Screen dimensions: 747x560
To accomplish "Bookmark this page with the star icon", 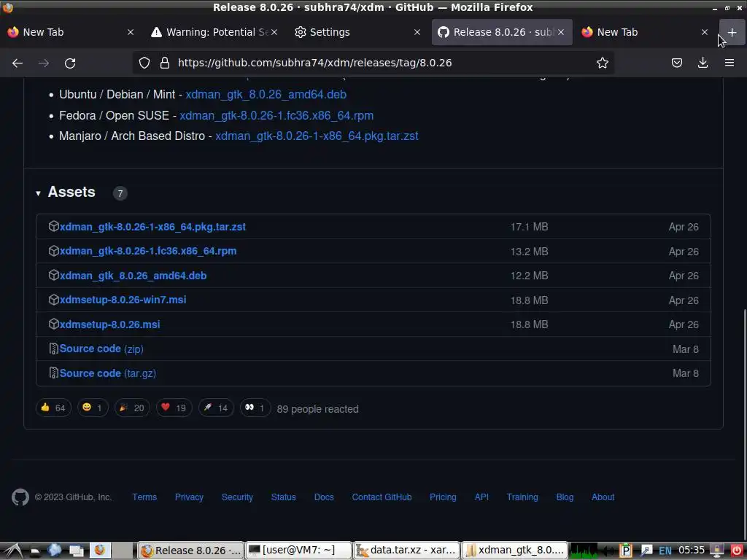I will (x=602, y=63).
